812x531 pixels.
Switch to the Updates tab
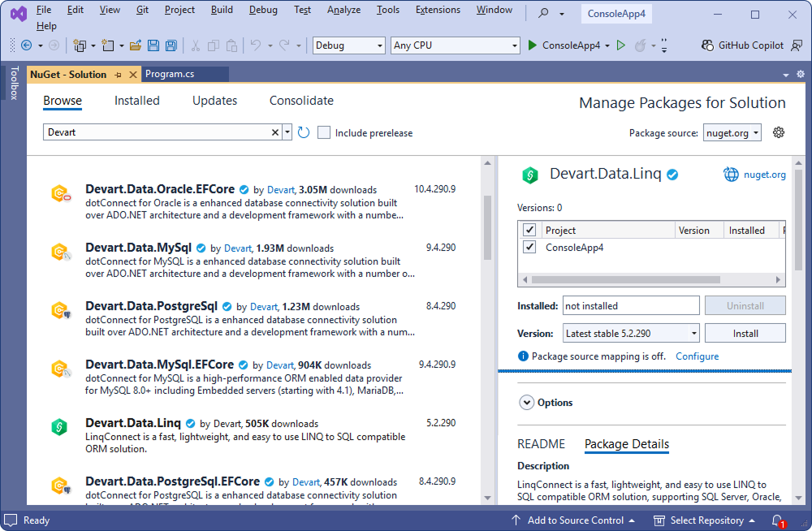point(214,101)
